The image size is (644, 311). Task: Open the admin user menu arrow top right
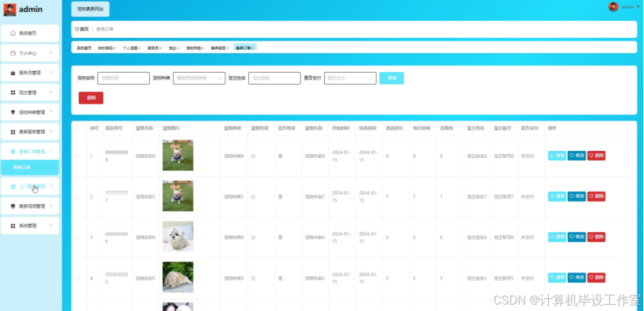coord(638,6)
